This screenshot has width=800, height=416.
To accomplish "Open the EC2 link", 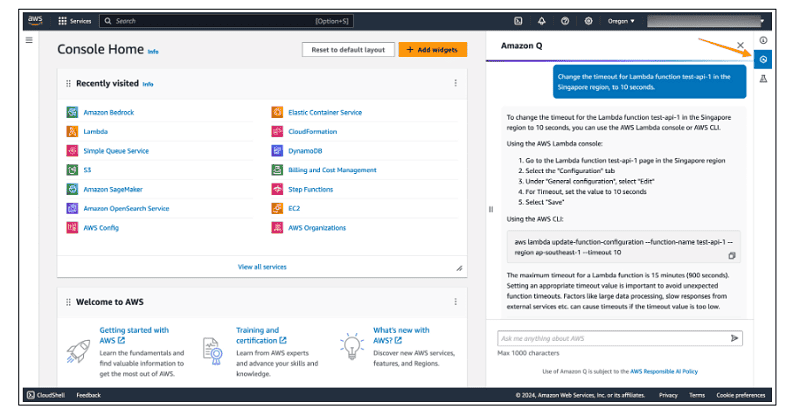I will point(294,209).
